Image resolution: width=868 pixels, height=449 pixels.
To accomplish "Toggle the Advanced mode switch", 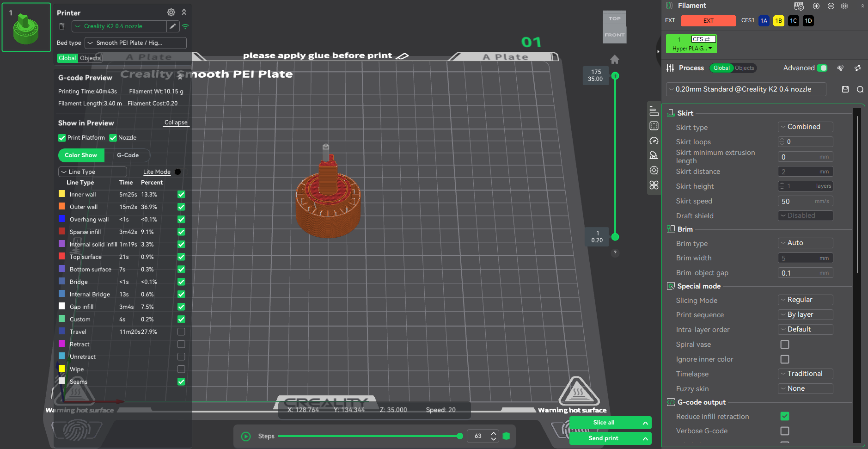I will (822, 68).
